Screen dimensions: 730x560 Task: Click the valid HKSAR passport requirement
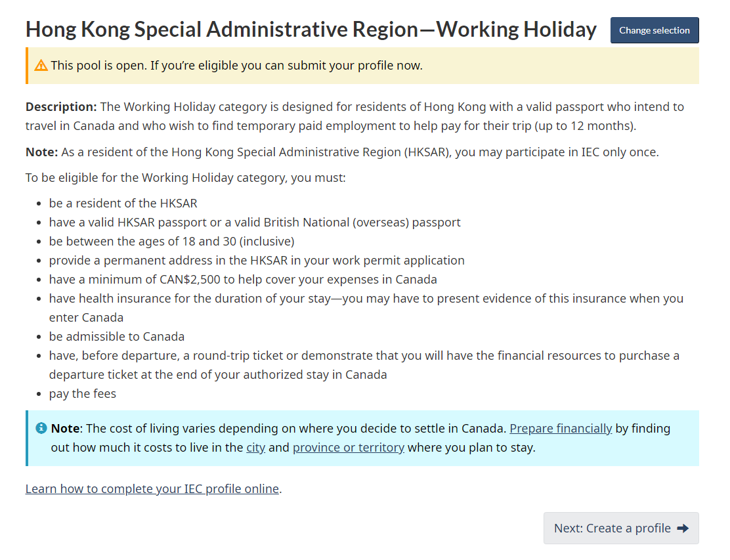point(255,223)
